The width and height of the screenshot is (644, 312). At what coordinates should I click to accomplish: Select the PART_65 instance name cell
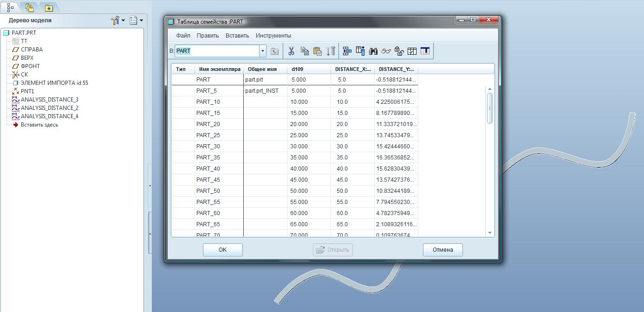click(219, 224)
